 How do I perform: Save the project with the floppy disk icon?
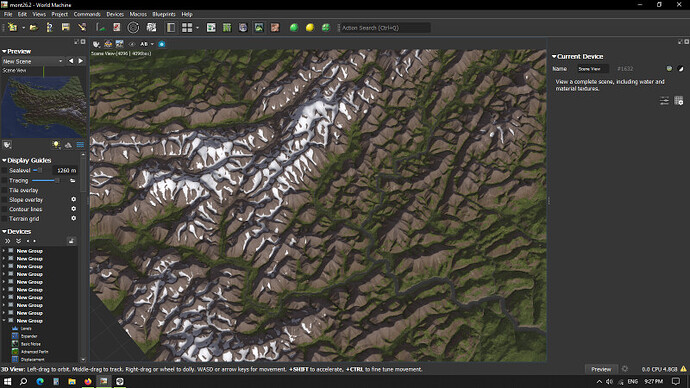[66, 27]
